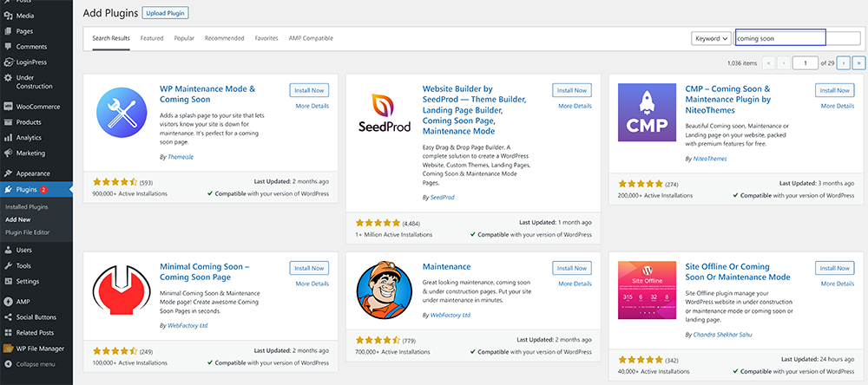
Task: Install Website Builder by SeedProd
Action: coord(572,90)
